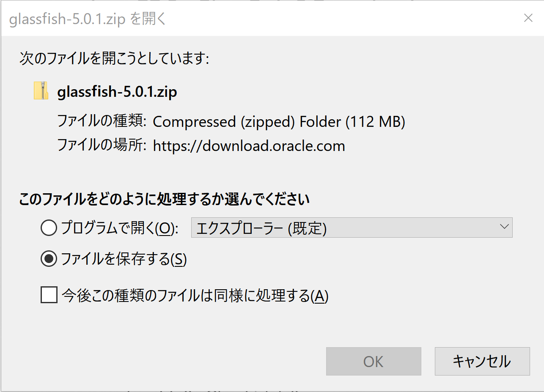
Task: Click the ファイルの種類 label
Action: coord(102,122)
